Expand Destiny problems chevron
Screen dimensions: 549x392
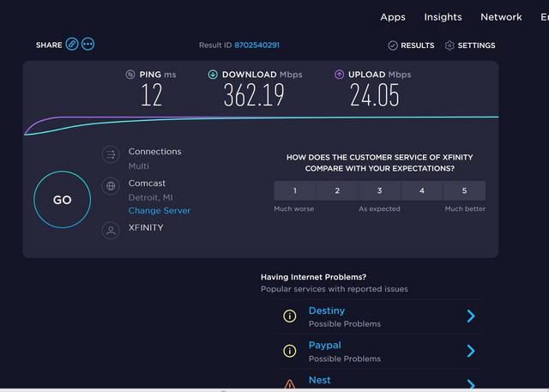(471, 316)
